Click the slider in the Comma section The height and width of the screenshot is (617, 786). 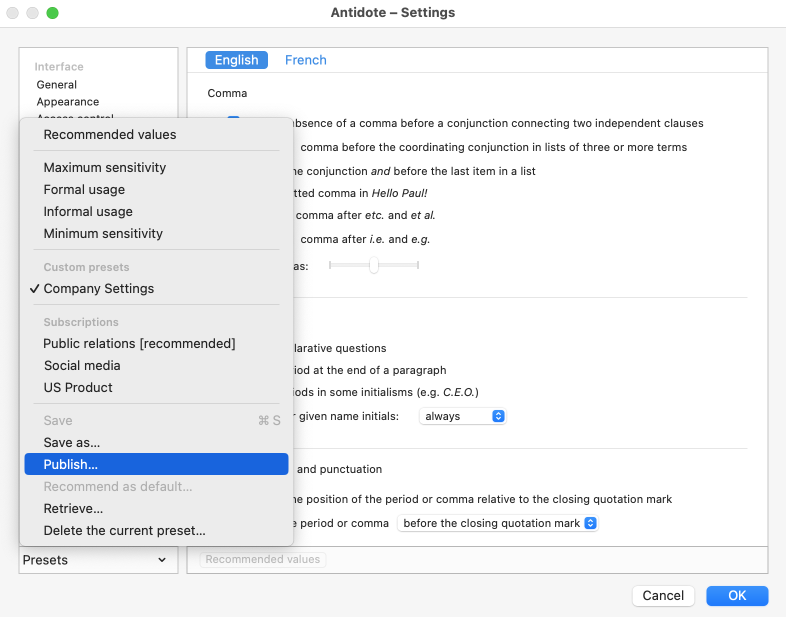tap(373, 266)
